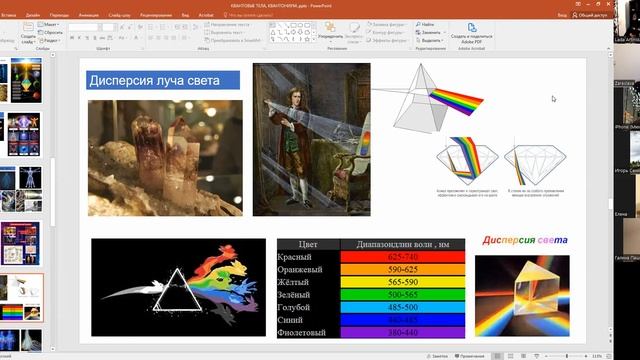This screenshot has width=640, height=360.
Task: Open the Выделить select dropdown
Action: tap(429, 40)
